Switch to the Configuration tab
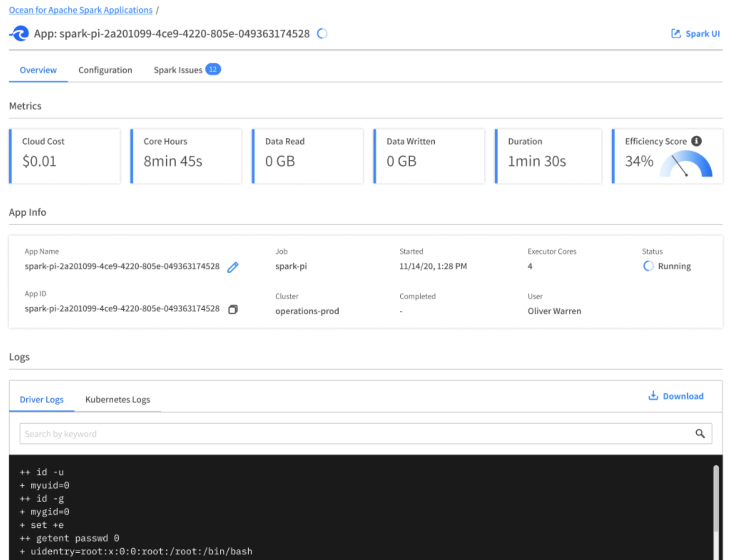The width and height of the screenshot is (729, 560). click(x=105, y=70)
